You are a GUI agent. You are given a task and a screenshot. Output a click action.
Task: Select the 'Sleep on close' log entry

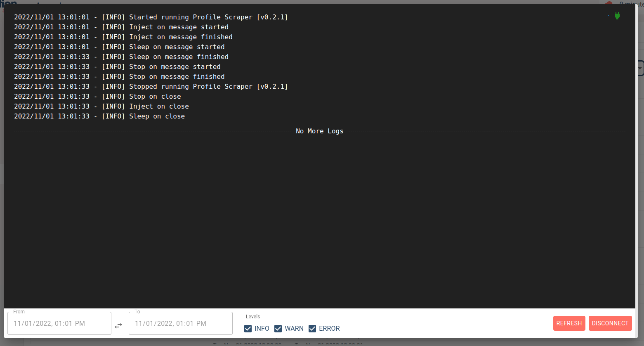99,116
